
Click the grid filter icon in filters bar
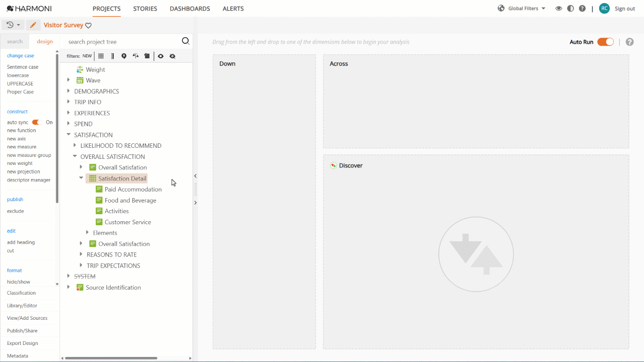point(101,56)
